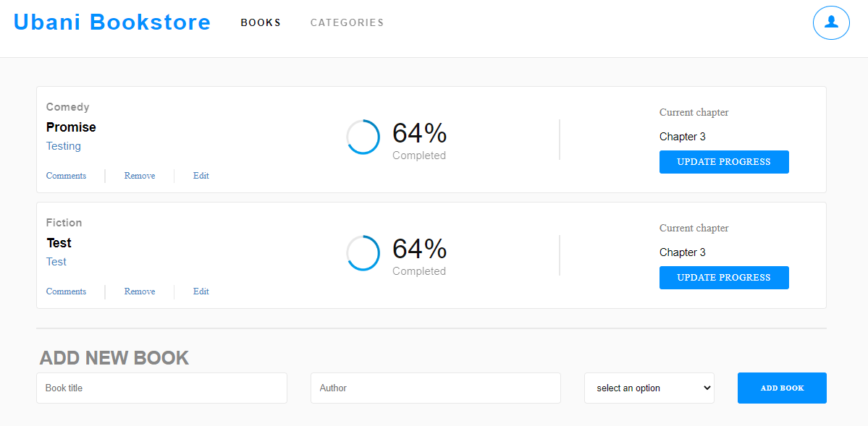Open Comments for the Test book
Screen dimensions: 868x426
point(65,291)
